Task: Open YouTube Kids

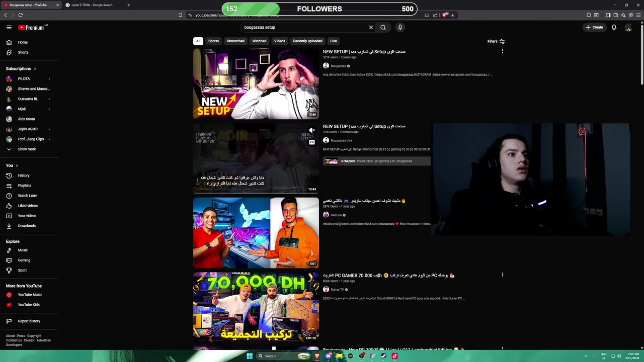Action: tap(29, 305)
